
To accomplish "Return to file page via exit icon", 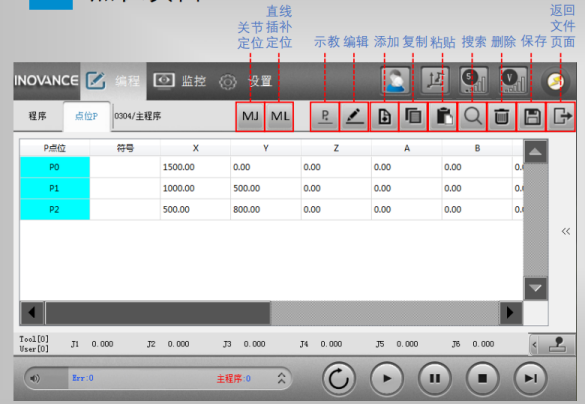I will (561, 116).
